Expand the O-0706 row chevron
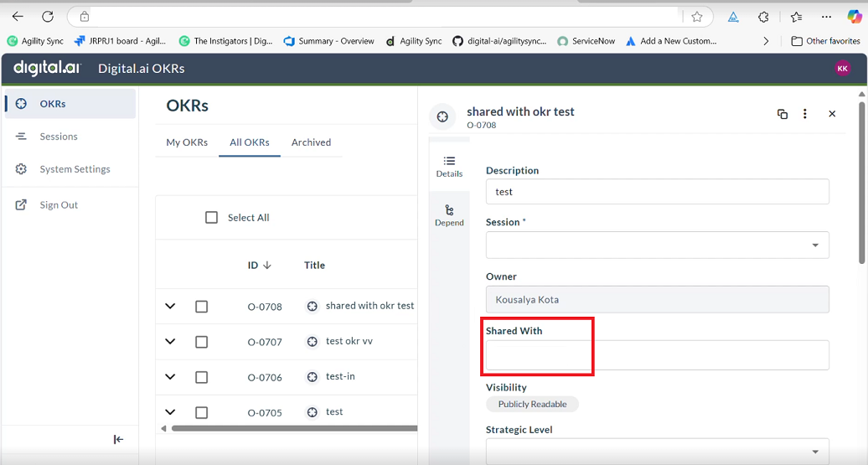Image resolution: width=868 pixels, height=465 pixels. point(171,376)
